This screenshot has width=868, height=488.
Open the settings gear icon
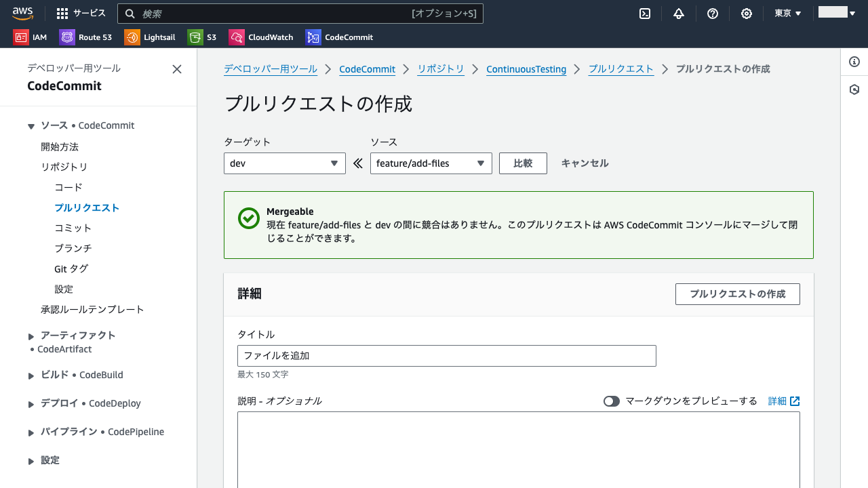click(747, 14)
